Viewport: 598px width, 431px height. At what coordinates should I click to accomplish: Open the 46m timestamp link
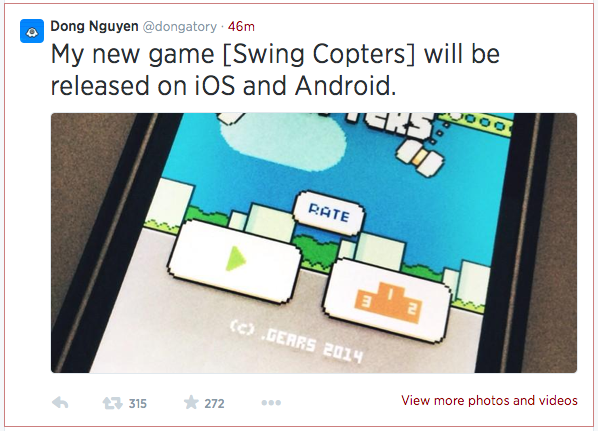click(x=241, y=27)
